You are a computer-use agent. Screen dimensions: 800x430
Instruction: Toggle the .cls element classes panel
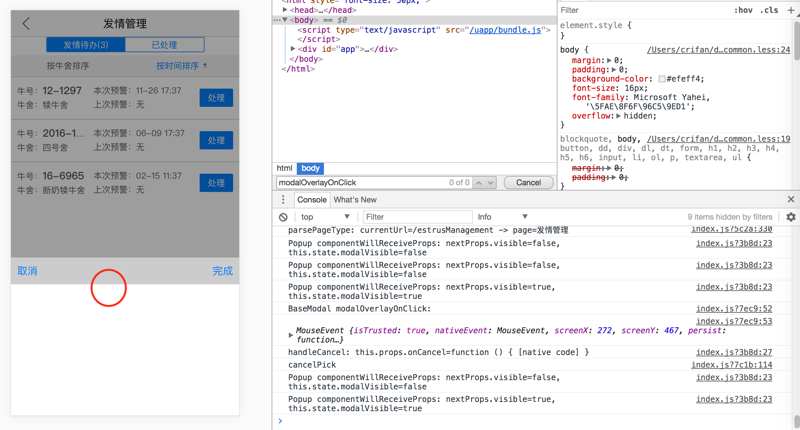pos(769,10)
